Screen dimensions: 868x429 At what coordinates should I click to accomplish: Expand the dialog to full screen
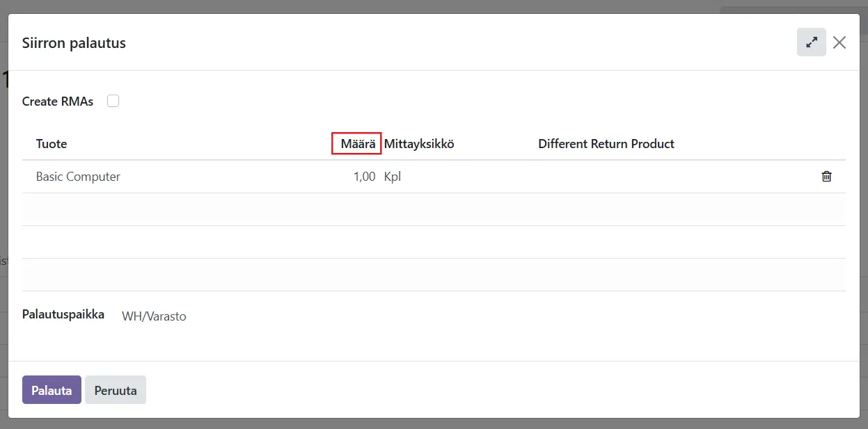811,42
